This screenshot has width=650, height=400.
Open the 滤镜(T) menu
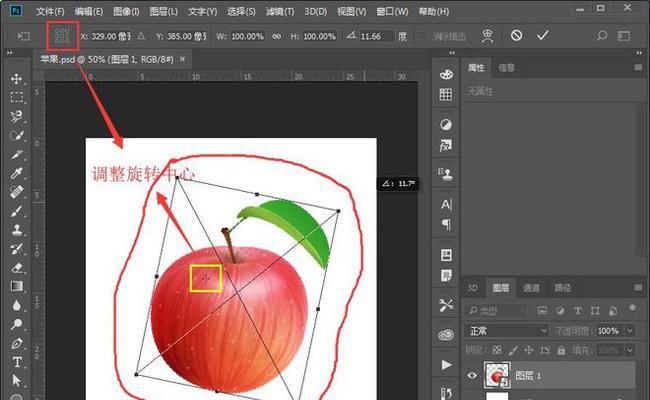[280, 12]
